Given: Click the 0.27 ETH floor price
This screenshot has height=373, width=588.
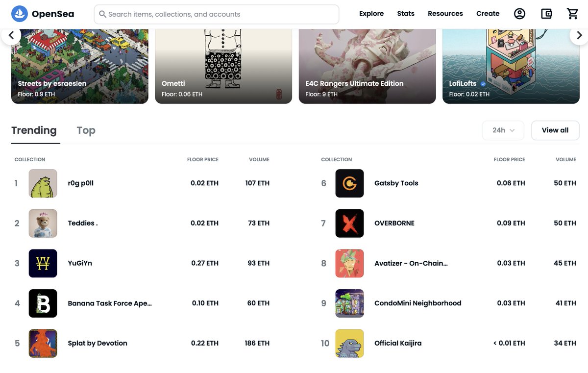Looking at the screenshot, I should tap(205, 263).
